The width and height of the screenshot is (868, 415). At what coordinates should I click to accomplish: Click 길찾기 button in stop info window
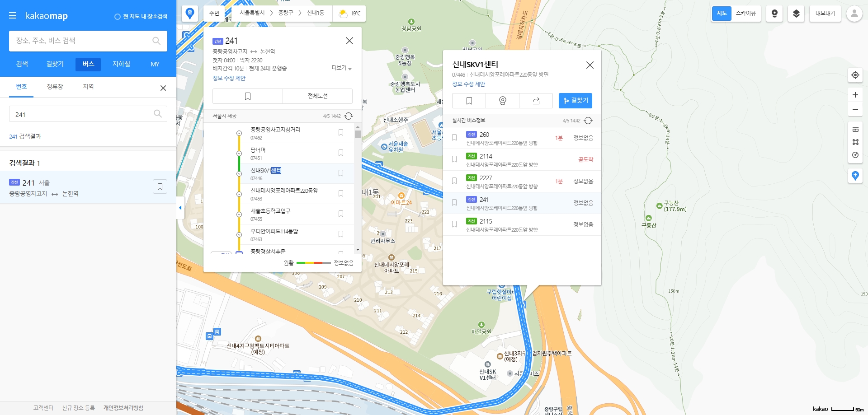576,101
